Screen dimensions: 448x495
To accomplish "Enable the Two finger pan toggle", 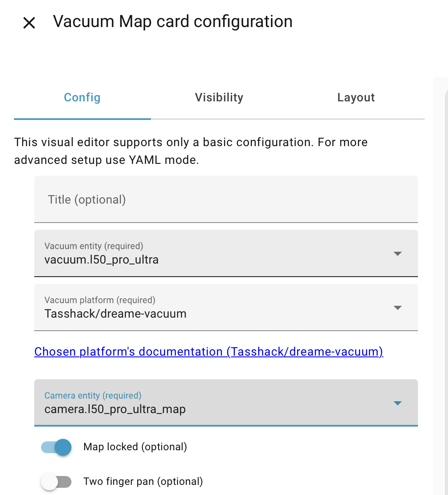I will (56, 481).
